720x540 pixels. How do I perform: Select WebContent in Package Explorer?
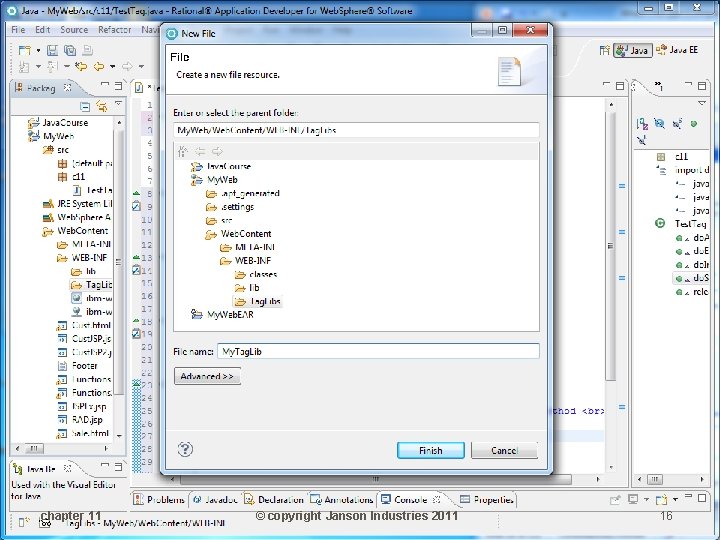coord(76,231)
